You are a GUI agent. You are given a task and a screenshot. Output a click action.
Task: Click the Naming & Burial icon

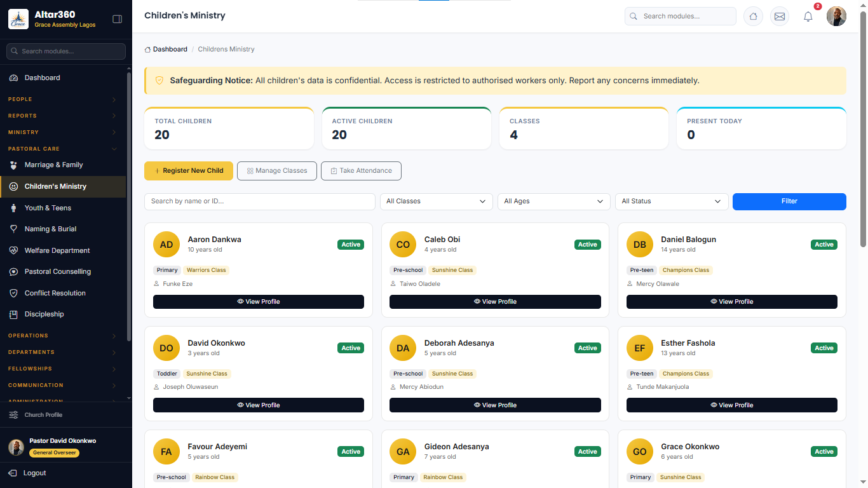point(13,229)
